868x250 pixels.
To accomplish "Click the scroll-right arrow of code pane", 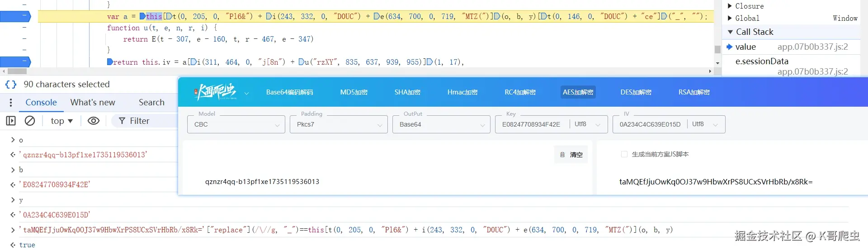I will click(x=710, y=71).
